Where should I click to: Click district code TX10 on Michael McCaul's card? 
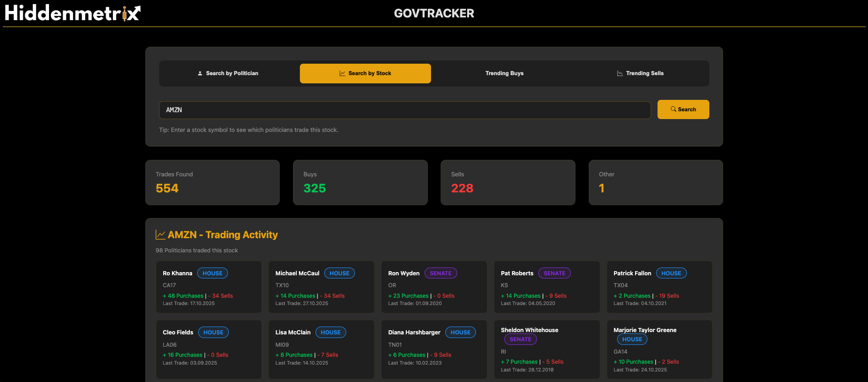(x=282, y=285)
